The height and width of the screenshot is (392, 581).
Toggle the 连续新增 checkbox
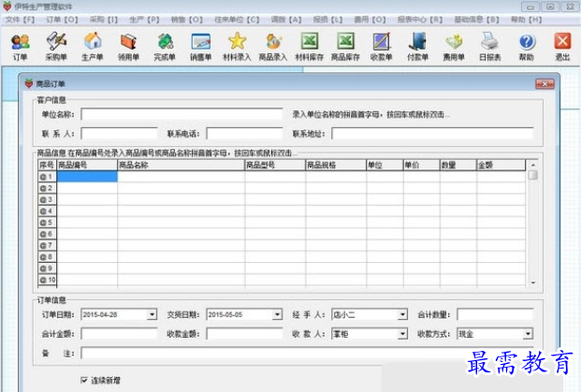click(x=84, y=380)
